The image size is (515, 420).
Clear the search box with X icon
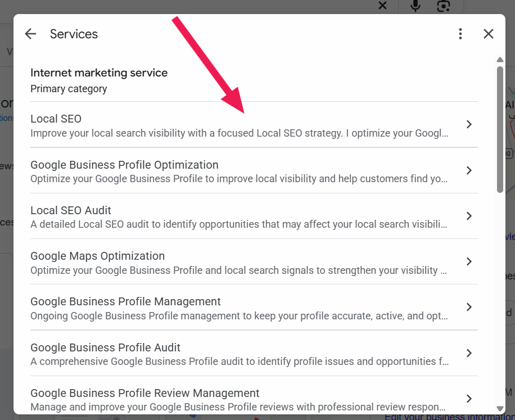[x=383, y=5]
